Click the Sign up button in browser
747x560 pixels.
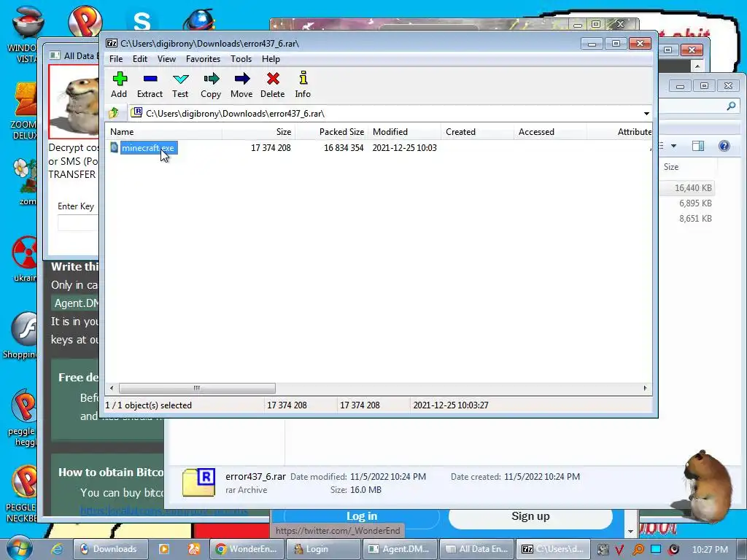pos(530,517)
